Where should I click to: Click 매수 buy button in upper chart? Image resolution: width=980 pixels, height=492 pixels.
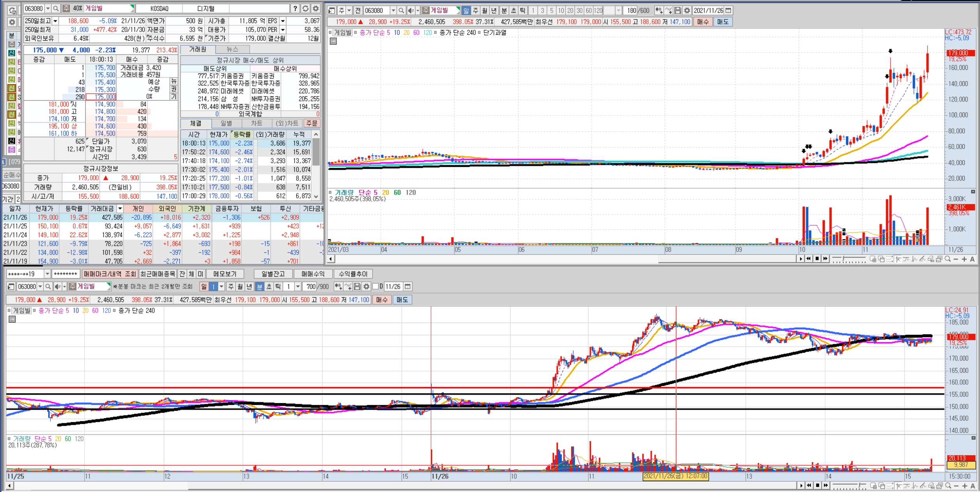pyautogui.click(x=703, y=22)
